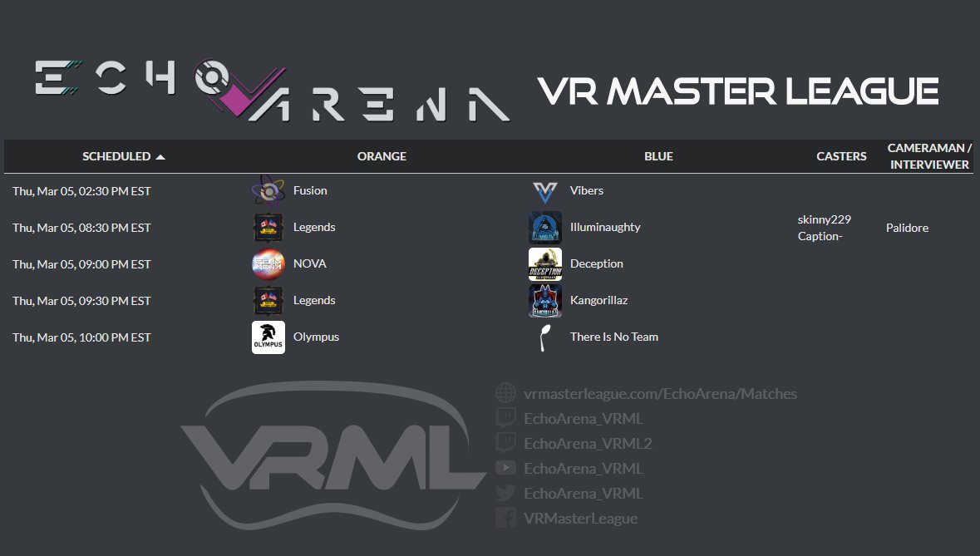
Task: Open the Olympus team name link
Action: tap(316, 337)
